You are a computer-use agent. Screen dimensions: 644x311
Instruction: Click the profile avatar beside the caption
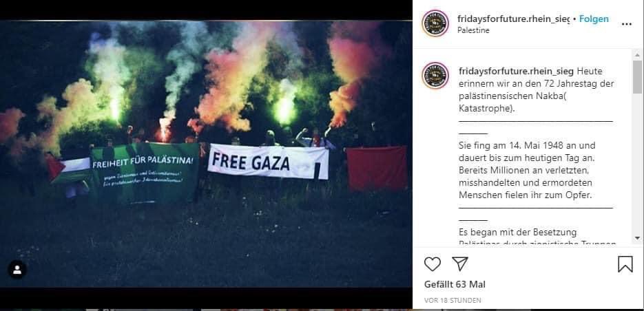point(435,76)
